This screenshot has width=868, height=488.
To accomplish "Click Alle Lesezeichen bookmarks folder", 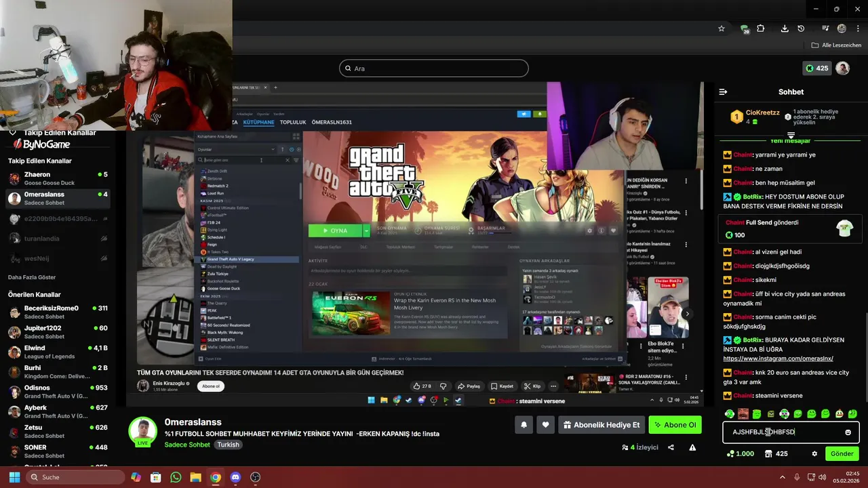I will tap(835, 45).
